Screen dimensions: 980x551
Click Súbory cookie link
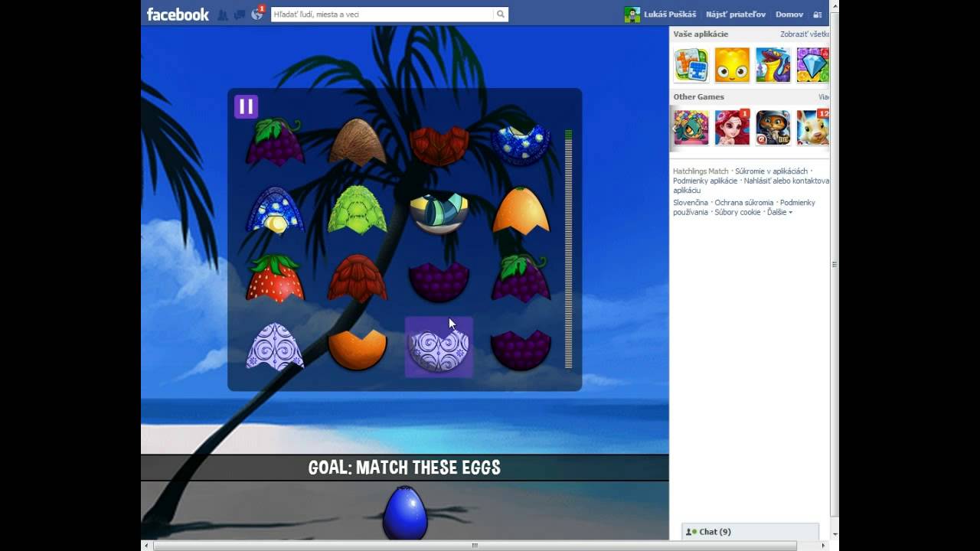pos(738,212)
